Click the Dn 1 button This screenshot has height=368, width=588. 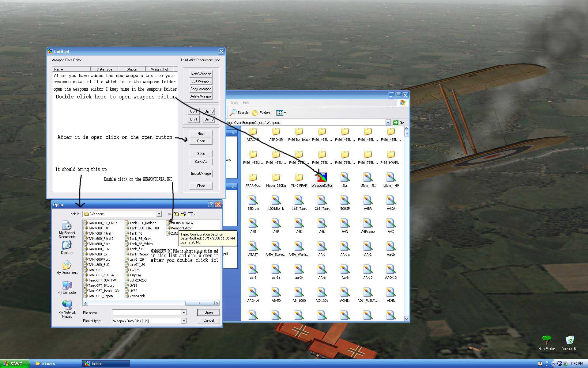(x=194, y=119)
